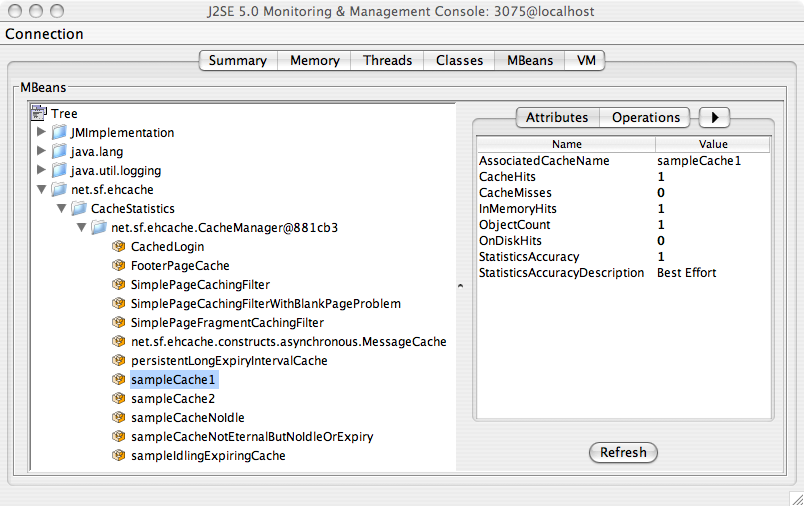Click the MessageCache MBean icon
This screenshot has height=506, width=804.
click(x=118, y=341)
